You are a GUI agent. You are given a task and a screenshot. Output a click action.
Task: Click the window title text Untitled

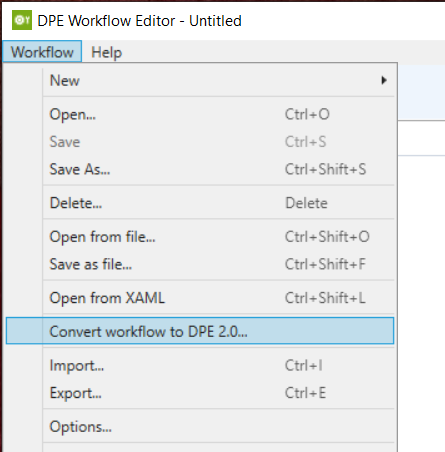click(215, 21)
